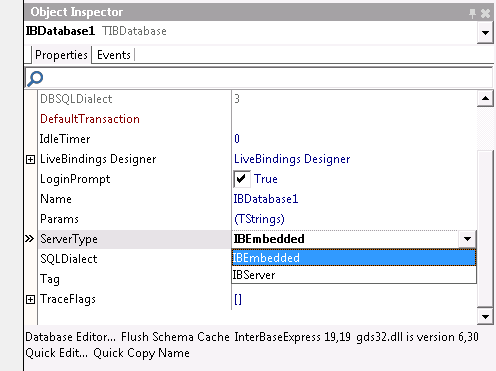This screenshot has width=496, height=371.
Task: Click the ServerType value field
Action: (345, 239)
